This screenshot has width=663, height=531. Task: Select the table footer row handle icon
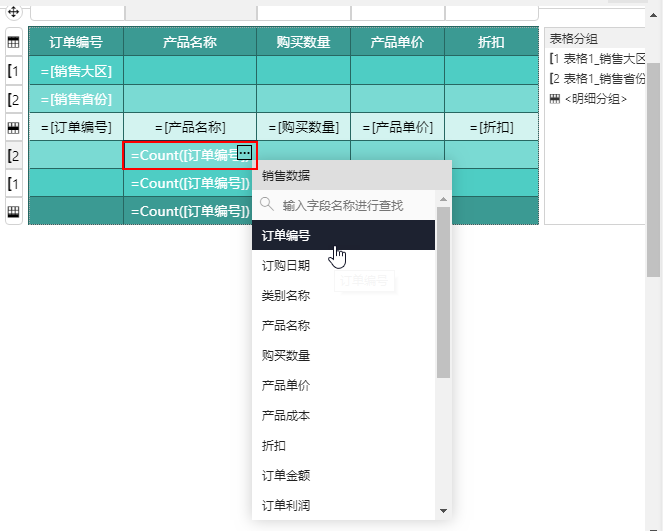[14, 212]
